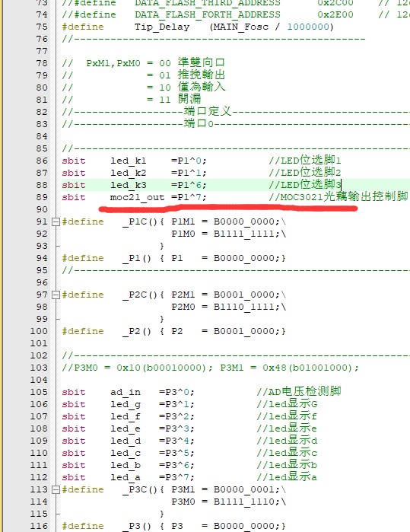Collapse the _P1C() macro fold at line 91

pyautogui.click(x=56, y=222)
